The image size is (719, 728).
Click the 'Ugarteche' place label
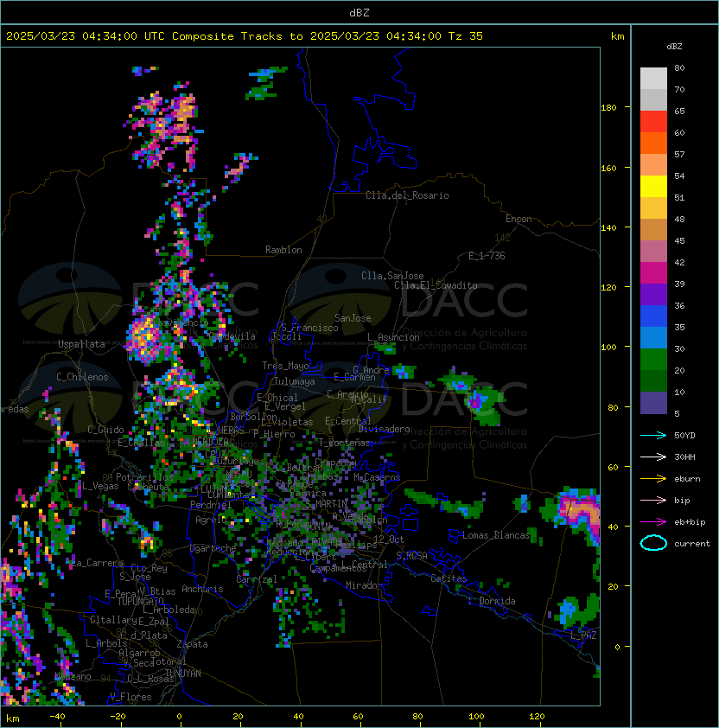click(213, 548)
